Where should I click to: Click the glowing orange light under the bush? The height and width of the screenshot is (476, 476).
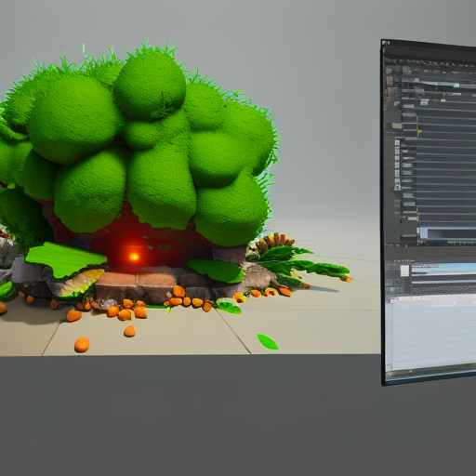[x=134, y=257]
